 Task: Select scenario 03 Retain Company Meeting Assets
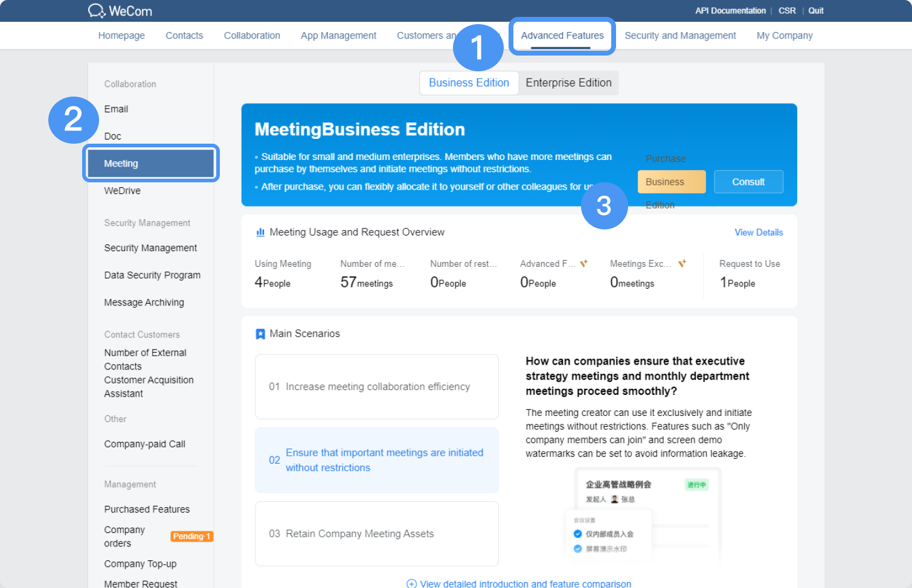377,534
